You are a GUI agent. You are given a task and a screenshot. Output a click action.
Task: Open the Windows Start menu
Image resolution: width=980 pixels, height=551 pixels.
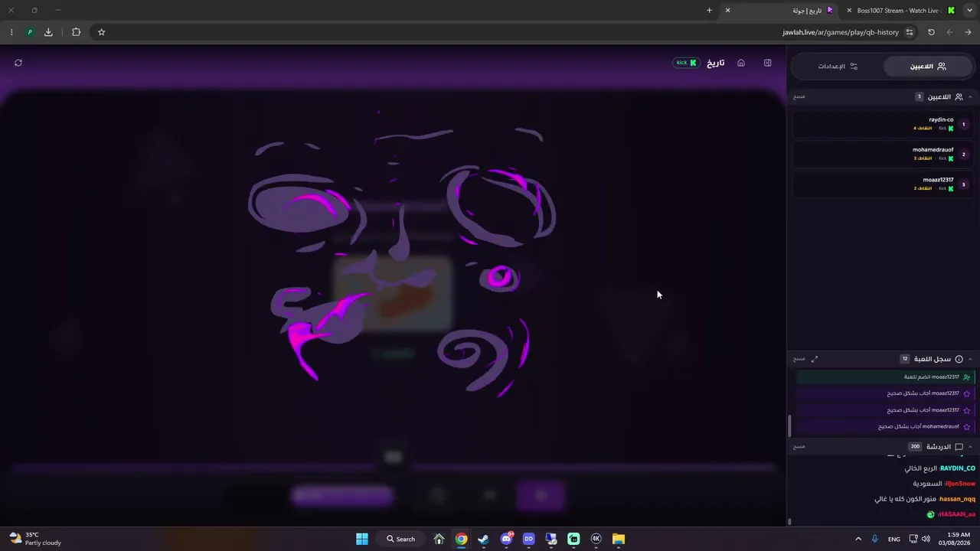pyautogui.click(x=362, y=539)
